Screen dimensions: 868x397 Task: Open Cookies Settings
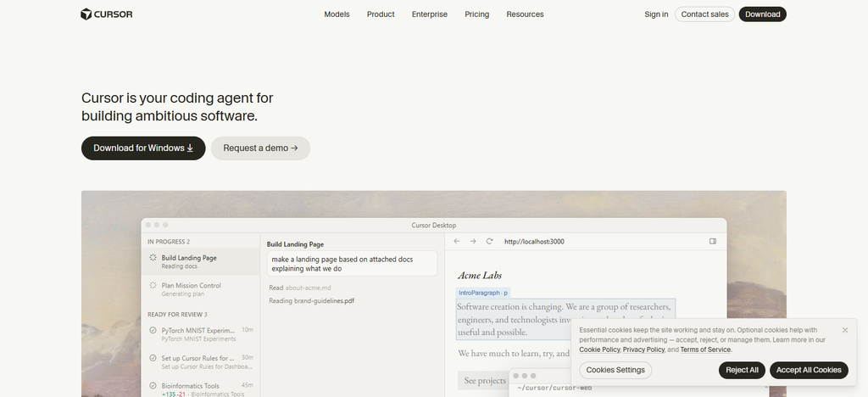[615, 370]
